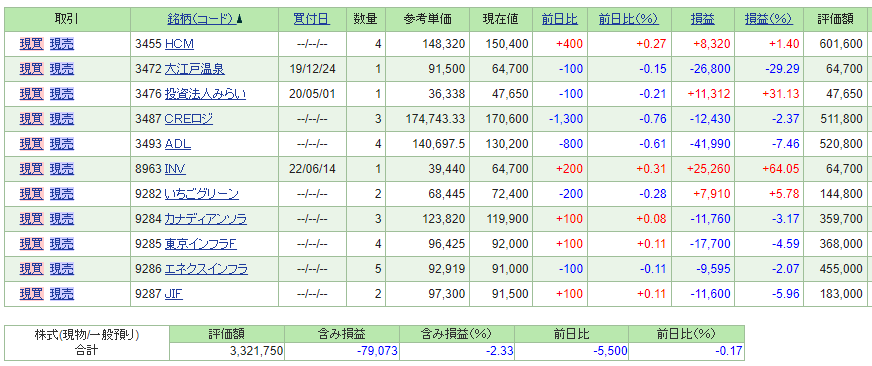
Task: Select total unrealized percent -2.33
Action: coord(499,351)
